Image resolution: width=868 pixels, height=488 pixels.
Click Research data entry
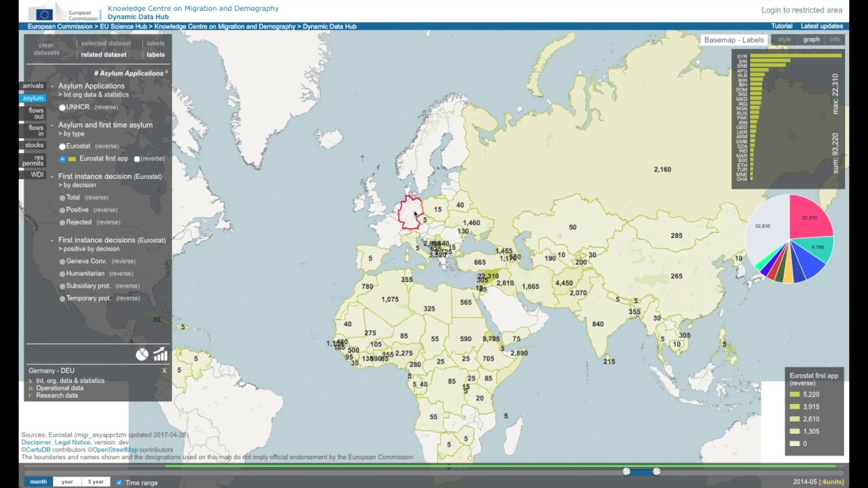tap(57, 396)
